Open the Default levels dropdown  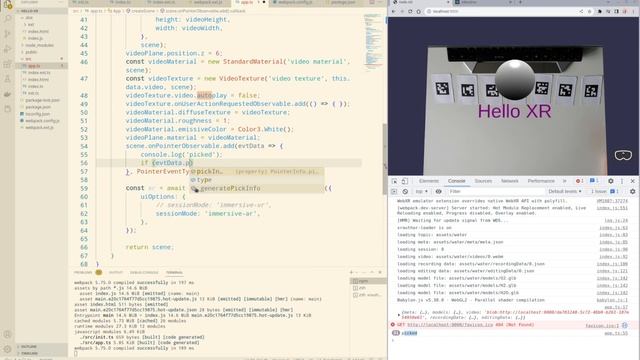[564, 191]
